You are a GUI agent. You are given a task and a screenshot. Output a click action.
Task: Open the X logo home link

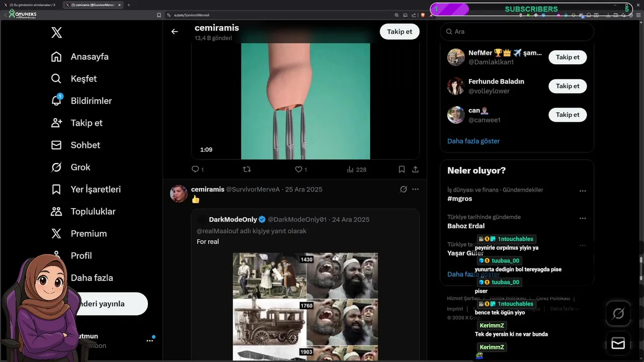(x=57, y=33)
